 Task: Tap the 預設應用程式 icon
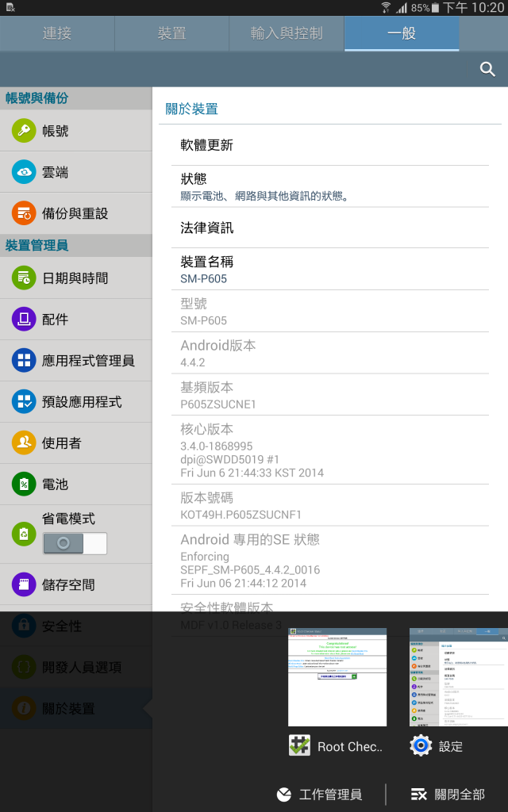24,401
